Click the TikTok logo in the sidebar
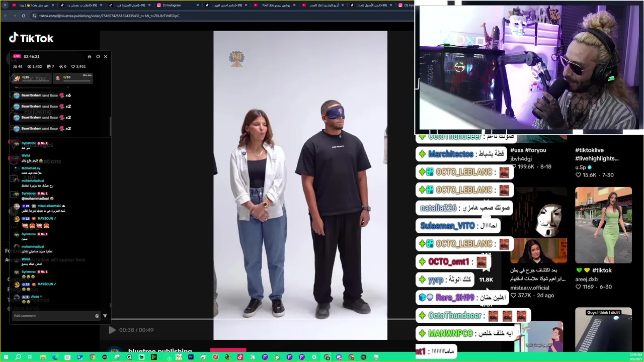 click(31, 38)
